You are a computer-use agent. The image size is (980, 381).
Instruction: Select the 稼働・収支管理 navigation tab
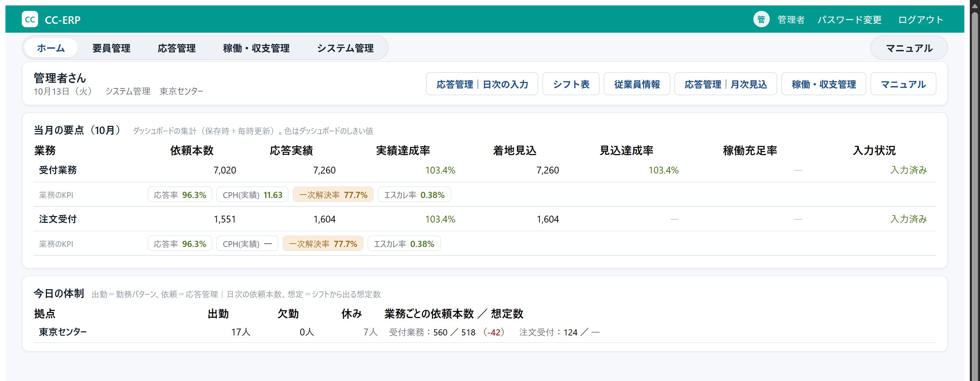pyautogui.click(x=257, y=48)
